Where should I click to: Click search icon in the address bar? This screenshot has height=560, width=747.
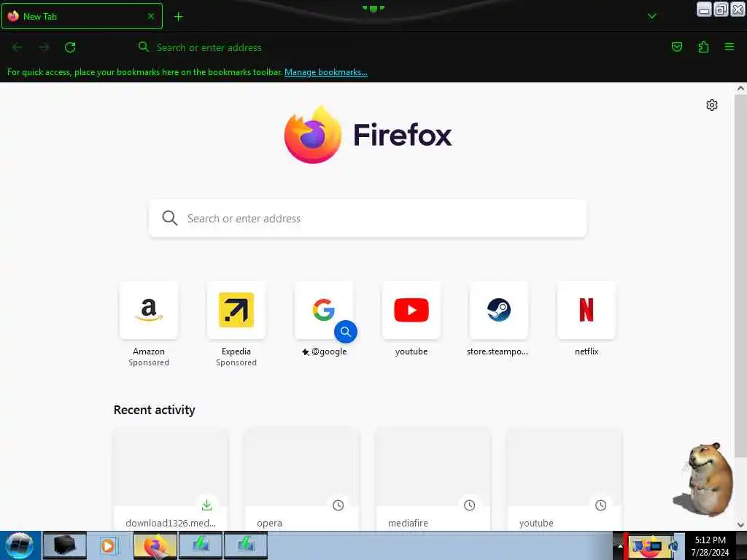(144, 47)
